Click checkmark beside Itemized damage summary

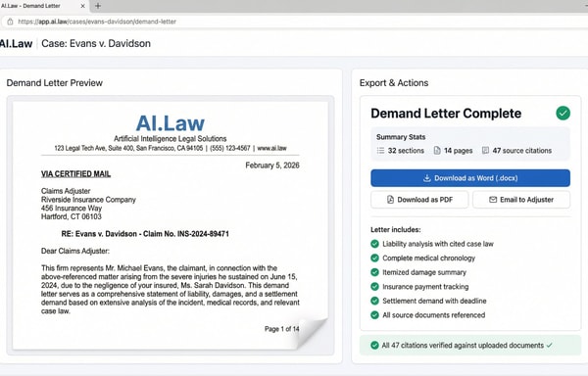point(374,272)
